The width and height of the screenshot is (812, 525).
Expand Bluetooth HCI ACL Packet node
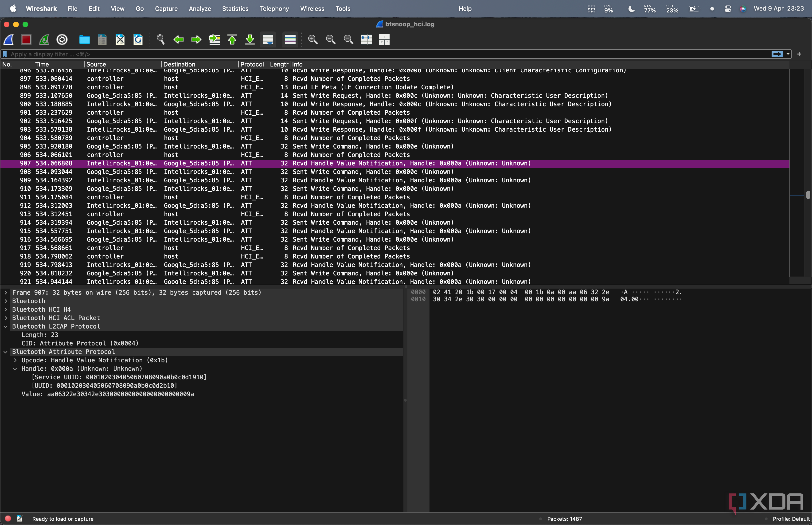6,318
